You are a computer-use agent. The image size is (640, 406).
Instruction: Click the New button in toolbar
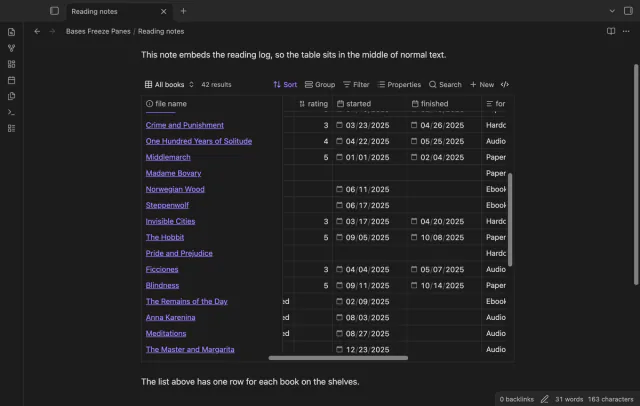(482, 84)
